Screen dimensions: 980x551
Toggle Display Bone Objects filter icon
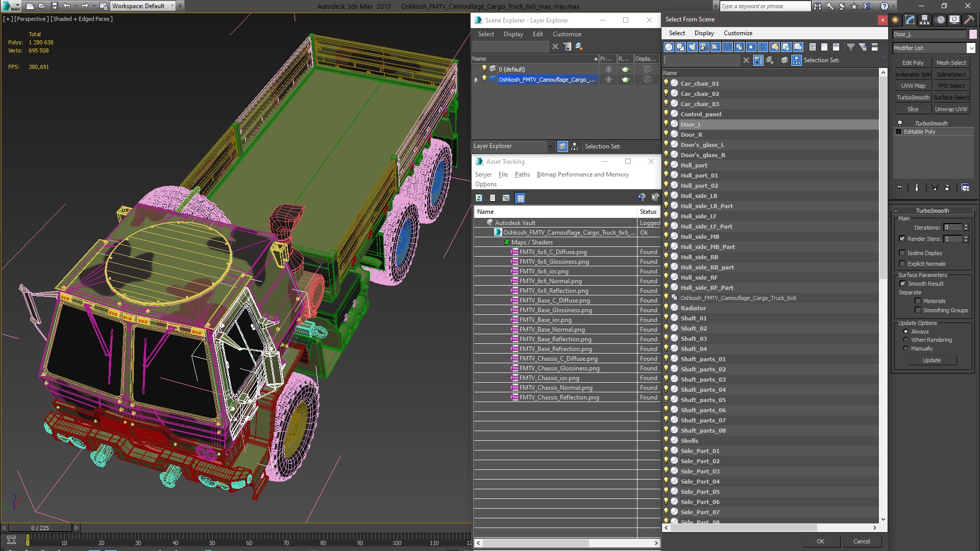pos(763,47)
